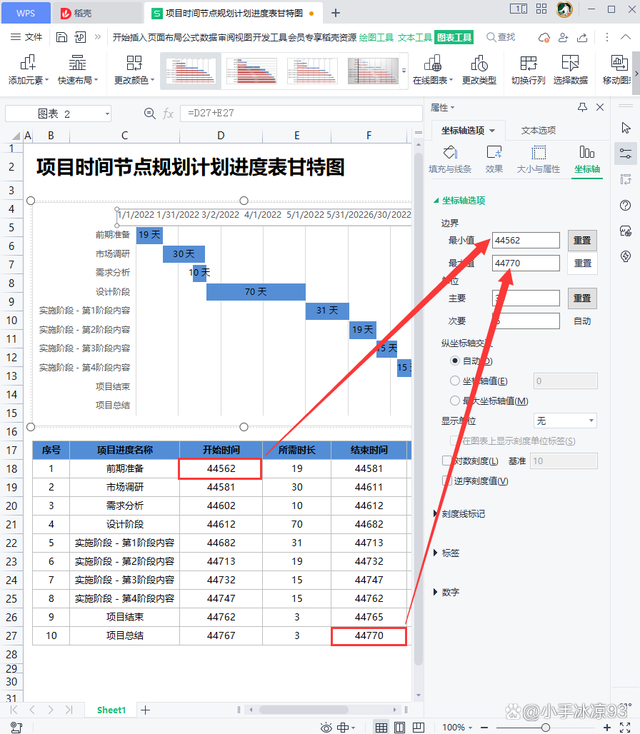Open the name box dropdown showing 图表 2
Viewport: 640px width, 734px height.
[107, 114]
